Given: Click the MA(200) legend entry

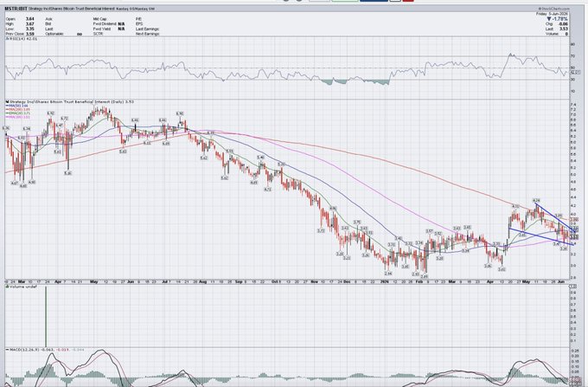Looking at the screenshot, I should (16, 110).
